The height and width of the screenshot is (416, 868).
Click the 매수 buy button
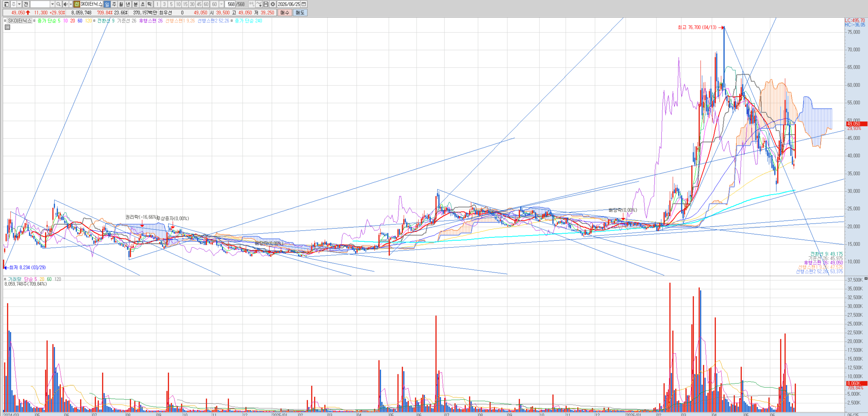point(285,12)
